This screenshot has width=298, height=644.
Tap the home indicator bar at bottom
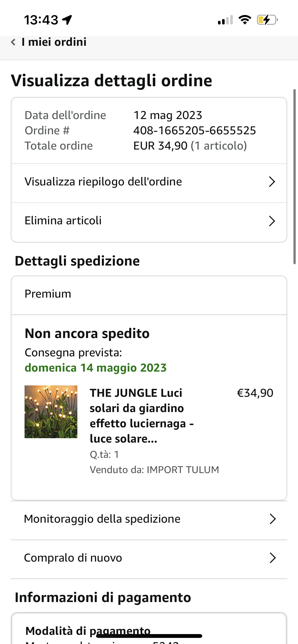click(x=149, y=636)
